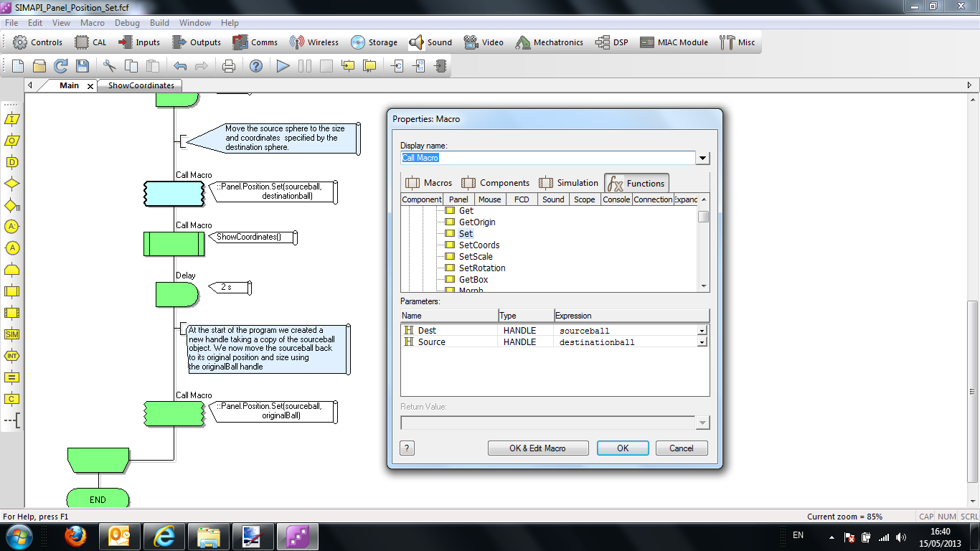Open Internet Explorer from the taskbar

pyautogui.click(x=164, y=537)
